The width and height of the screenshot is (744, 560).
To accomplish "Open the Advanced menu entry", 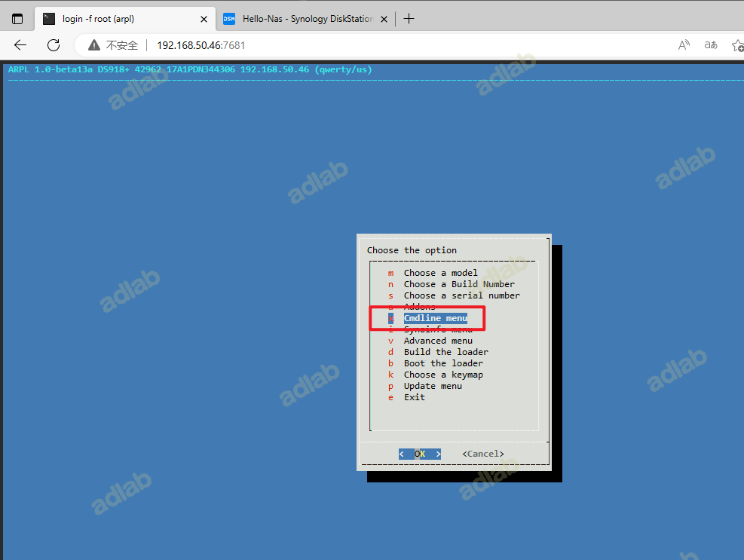I will pyautogui.click(x=438, y=341).
